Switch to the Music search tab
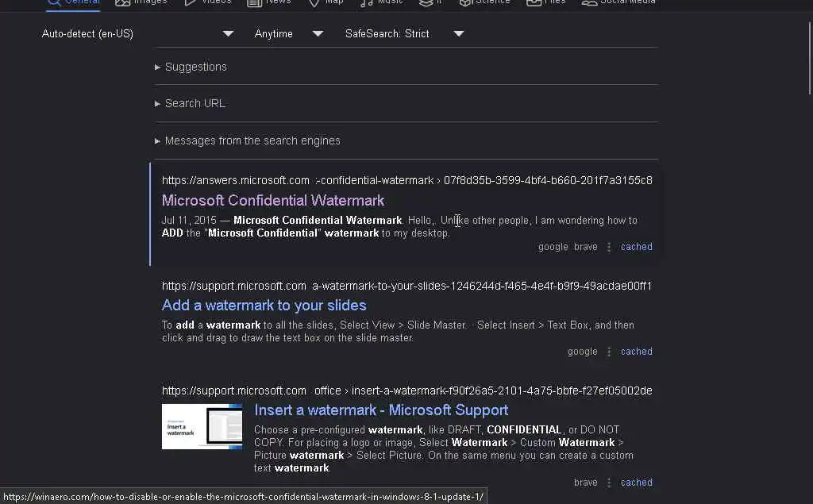The image size is (813, 504). click(381, 2)
